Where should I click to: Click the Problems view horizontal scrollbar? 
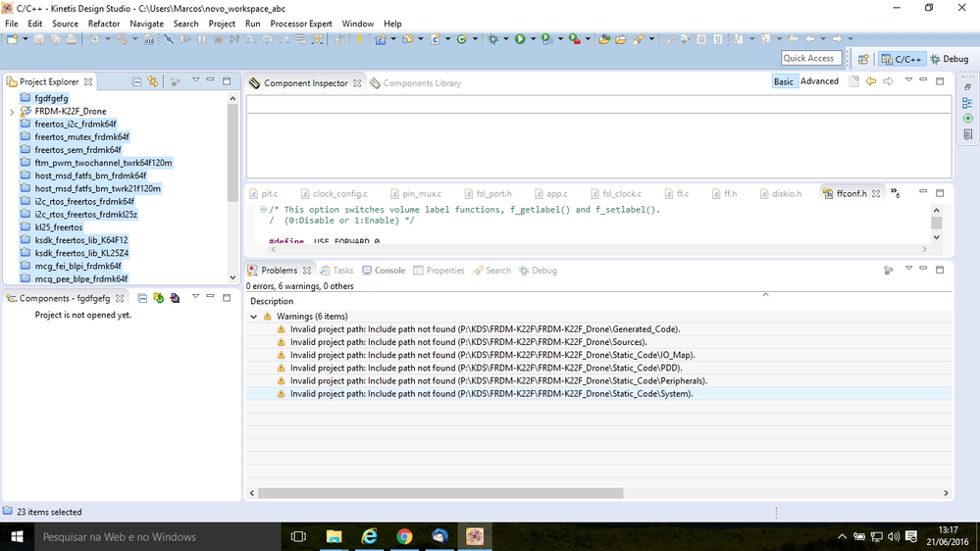click(440, 493)
